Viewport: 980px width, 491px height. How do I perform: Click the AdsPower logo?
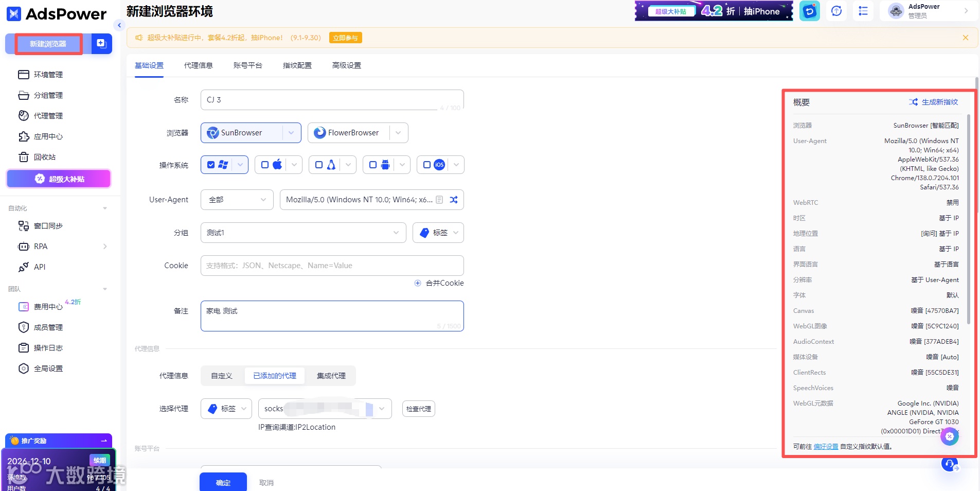pos(57,14)
